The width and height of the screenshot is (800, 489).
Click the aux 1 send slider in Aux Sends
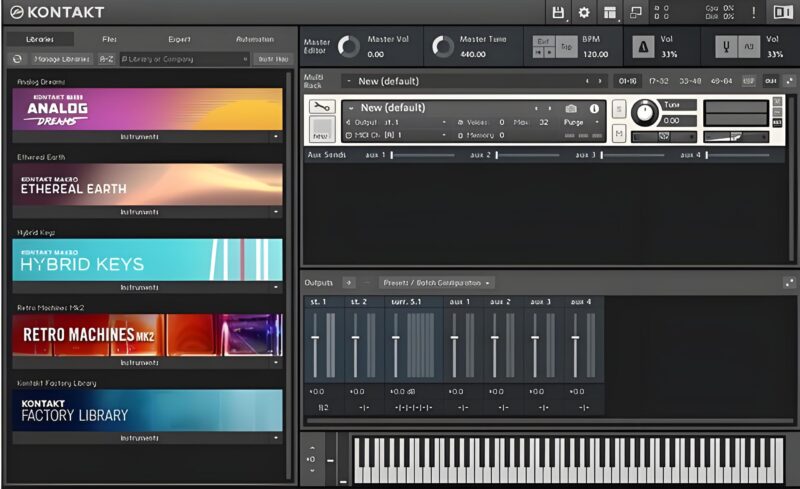[x=422, y=155]
